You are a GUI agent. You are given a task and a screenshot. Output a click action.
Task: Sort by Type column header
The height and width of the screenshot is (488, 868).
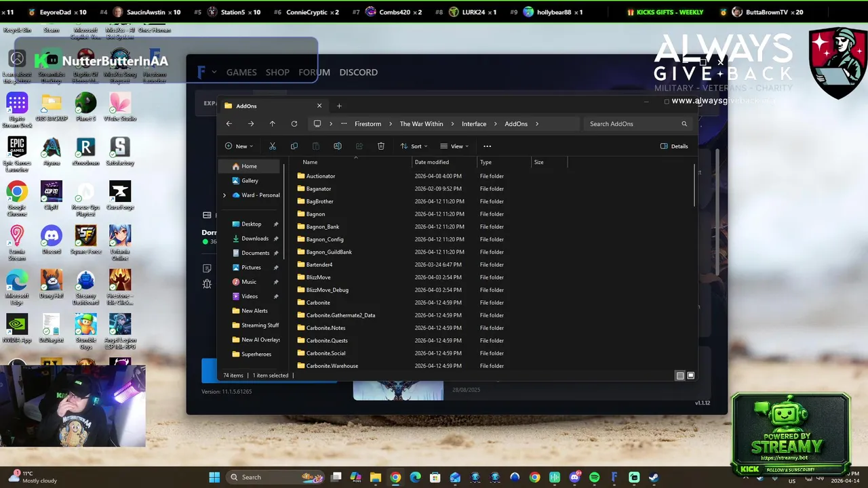504,162
